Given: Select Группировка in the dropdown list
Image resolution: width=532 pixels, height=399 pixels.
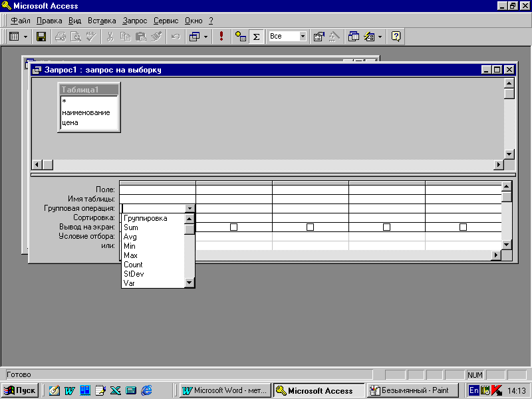Looking at the screenshot, I should pos(153,218).
